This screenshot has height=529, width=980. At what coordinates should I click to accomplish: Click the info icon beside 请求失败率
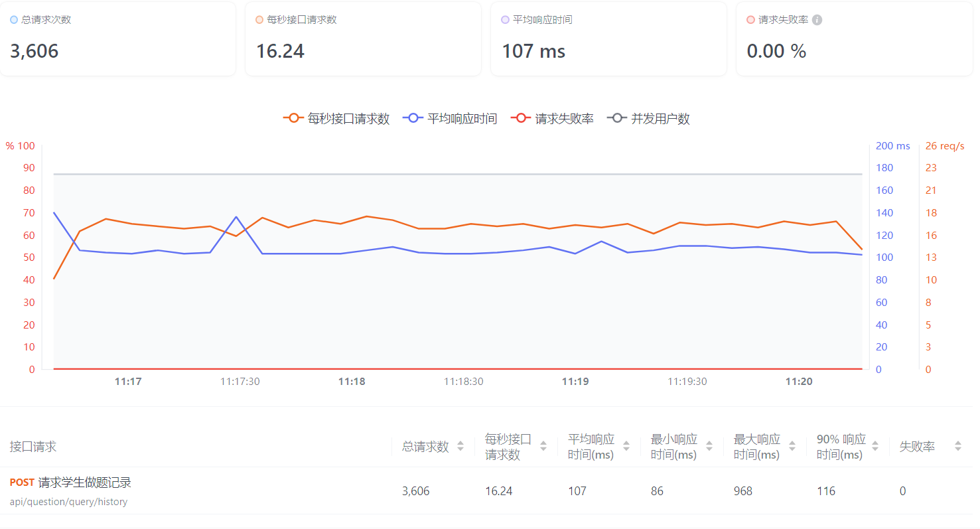[x=817, y=20]
